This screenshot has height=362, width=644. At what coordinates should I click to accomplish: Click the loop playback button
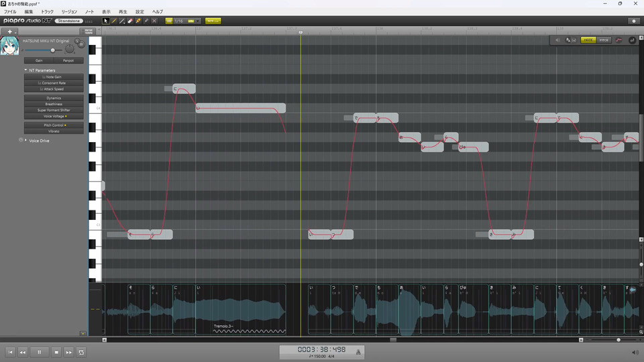[x=81, y=352]
